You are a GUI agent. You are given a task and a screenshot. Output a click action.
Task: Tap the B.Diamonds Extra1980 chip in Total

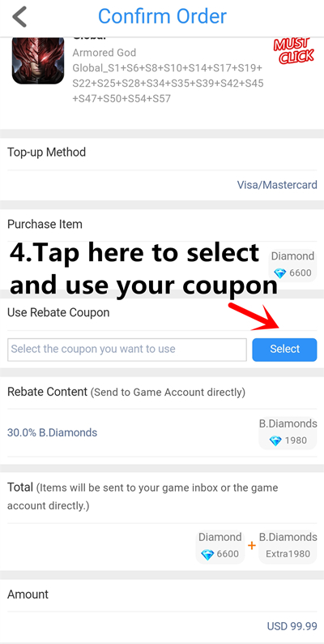(x=288, y=546)
